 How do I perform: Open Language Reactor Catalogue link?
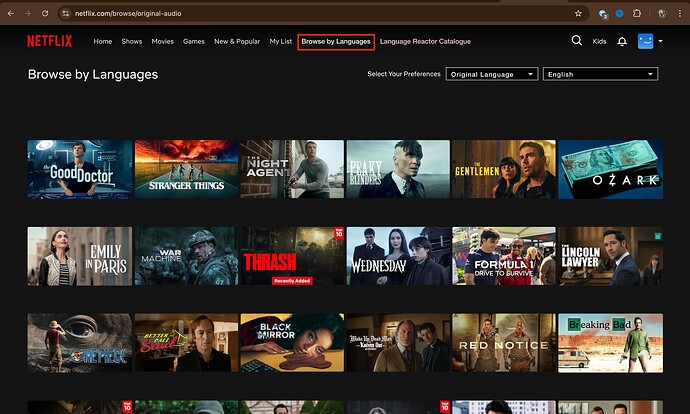tap(425, 41)
